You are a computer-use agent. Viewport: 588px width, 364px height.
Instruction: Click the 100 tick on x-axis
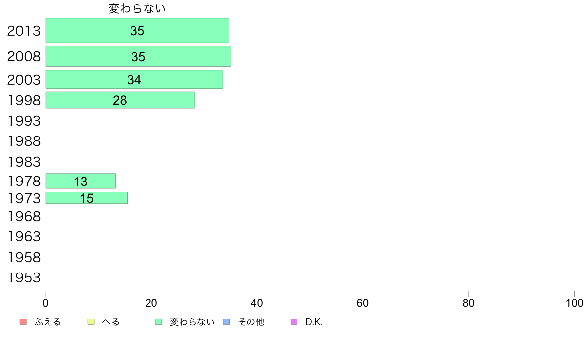574,303
